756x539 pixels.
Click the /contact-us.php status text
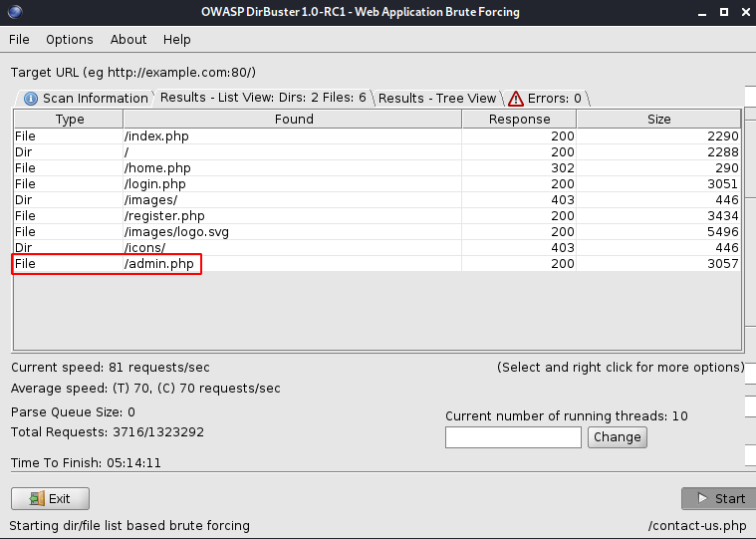pos(697,525)
